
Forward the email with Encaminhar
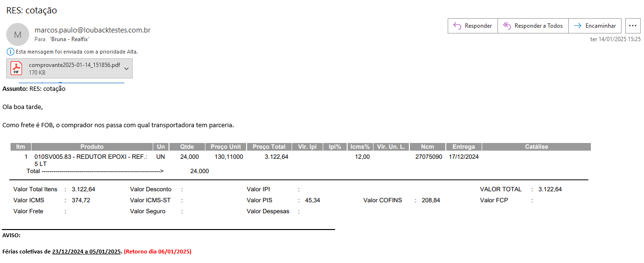coord(595,26)
